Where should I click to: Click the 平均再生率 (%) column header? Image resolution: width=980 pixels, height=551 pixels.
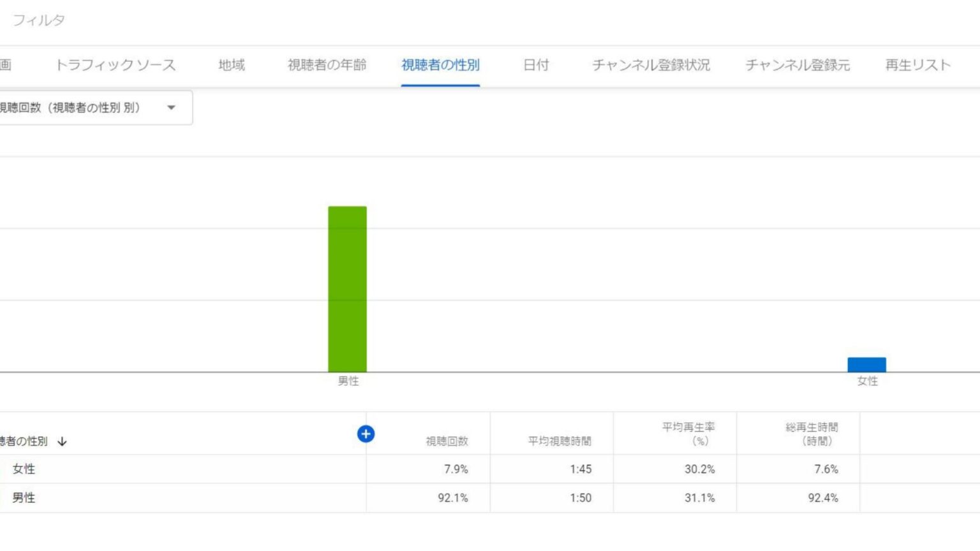(x=688, y=434)
